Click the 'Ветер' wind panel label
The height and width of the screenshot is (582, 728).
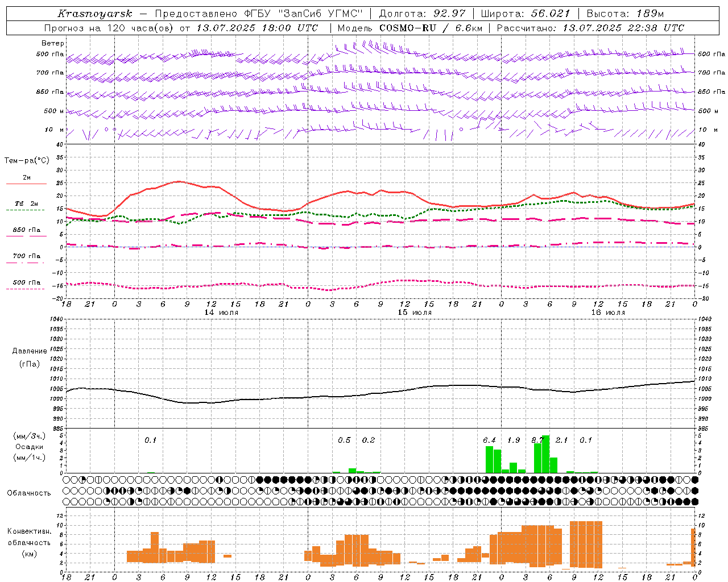(x=52, y=43)
